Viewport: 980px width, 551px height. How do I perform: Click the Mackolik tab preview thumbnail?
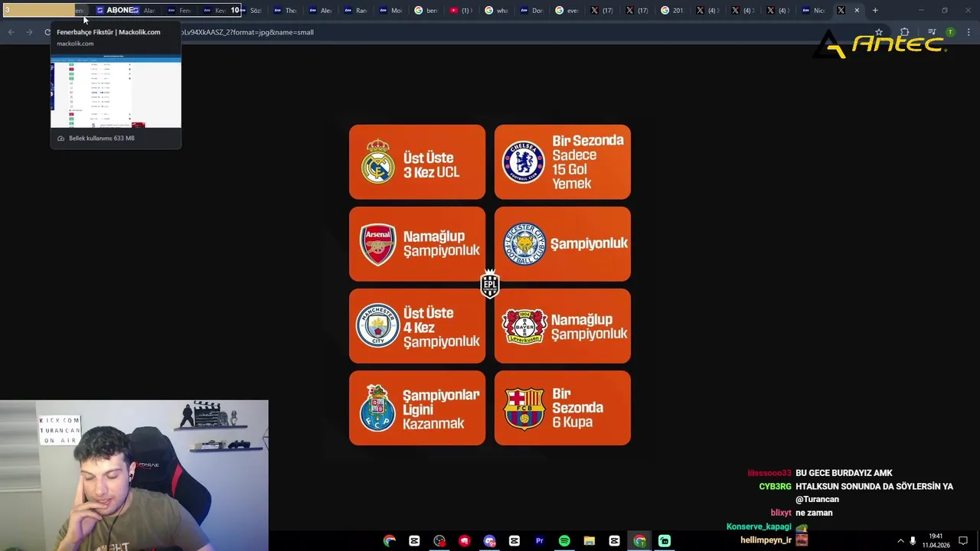(116, 91)
